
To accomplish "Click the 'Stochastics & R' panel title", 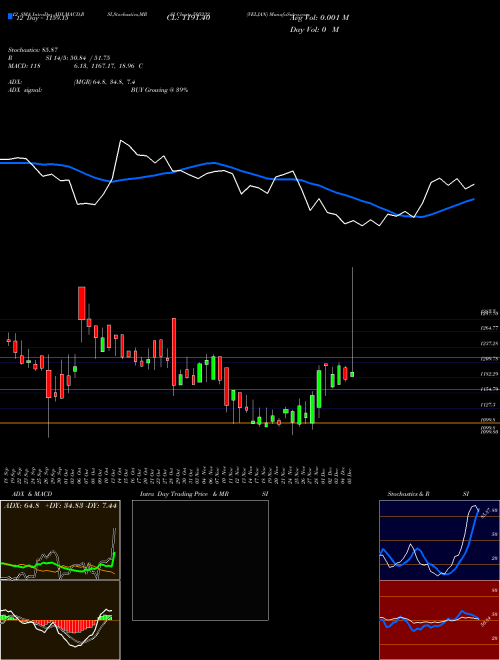I will pyautogui.click(x=409, y=494).
